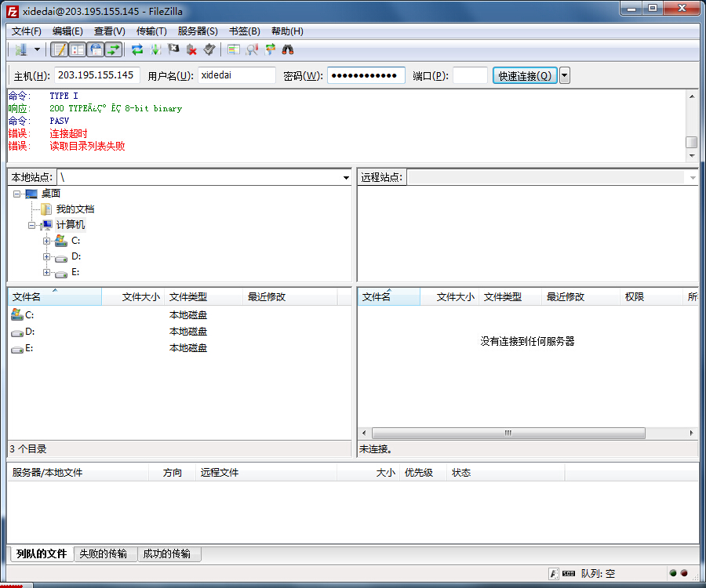Open the 帮助(H) menu
This screenshot has width=706, height=588.
(x=287, y=31)
